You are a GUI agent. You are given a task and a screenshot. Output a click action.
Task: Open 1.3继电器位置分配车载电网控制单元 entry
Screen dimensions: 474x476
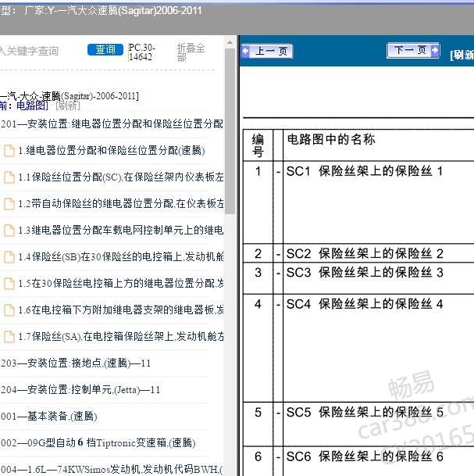[x=121, y=230]
